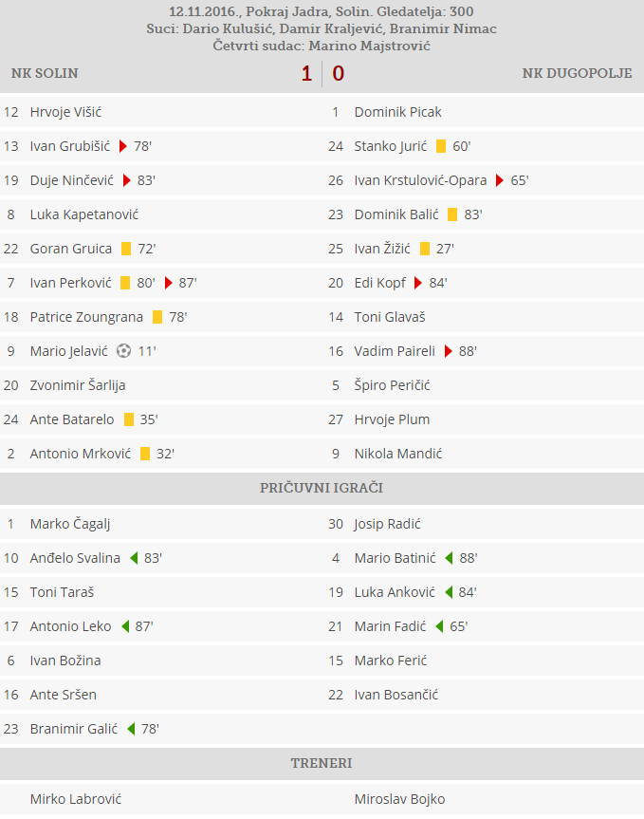The height and width of the screenshot is (819, 644).
Task: Click Stanko Jurić's yellow card icon
Action: coord(441,146)
